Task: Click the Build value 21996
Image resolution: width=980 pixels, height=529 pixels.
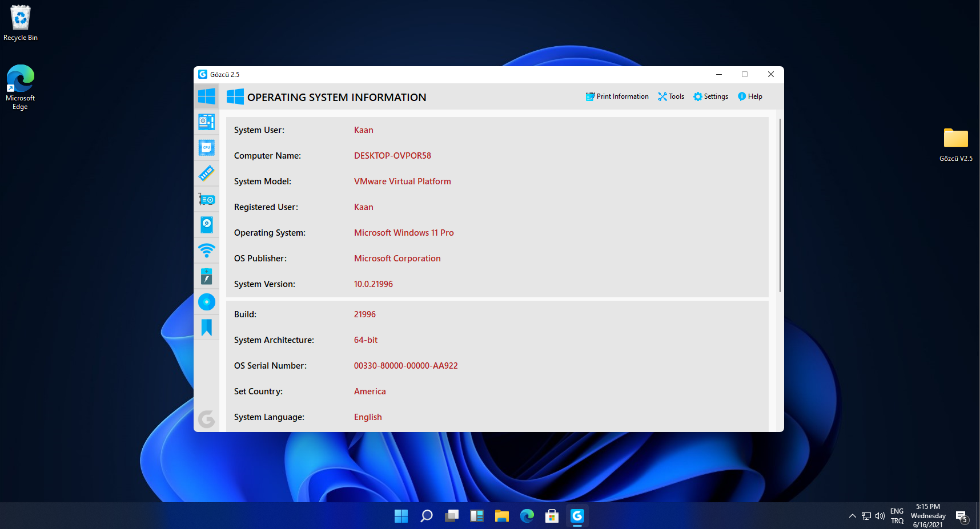Action: [x=365, y=314]
